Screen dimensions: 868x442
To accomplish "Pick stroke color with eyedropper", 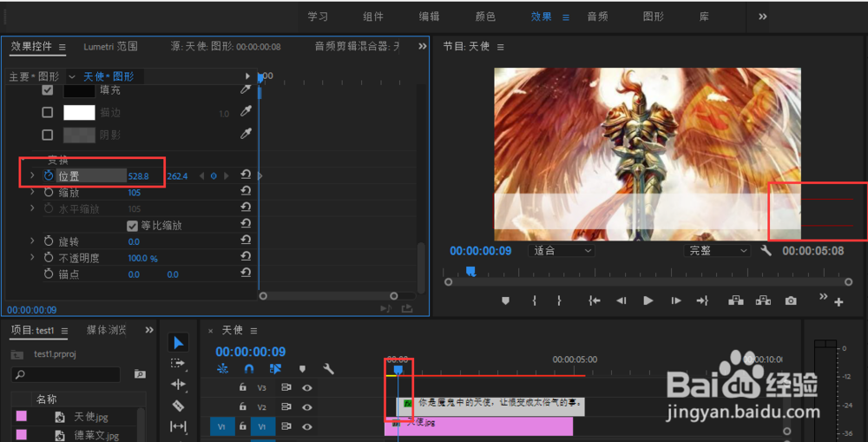I will click(x=246, y=111).
